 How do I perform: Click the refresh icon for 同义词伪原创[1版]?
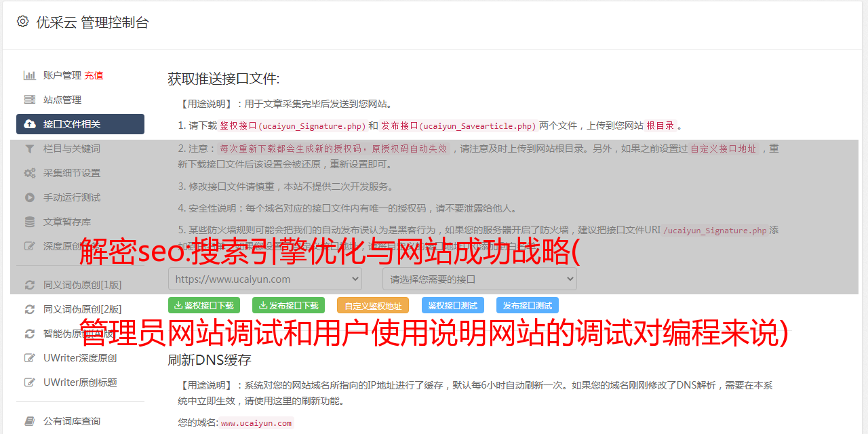coord(30,285)
